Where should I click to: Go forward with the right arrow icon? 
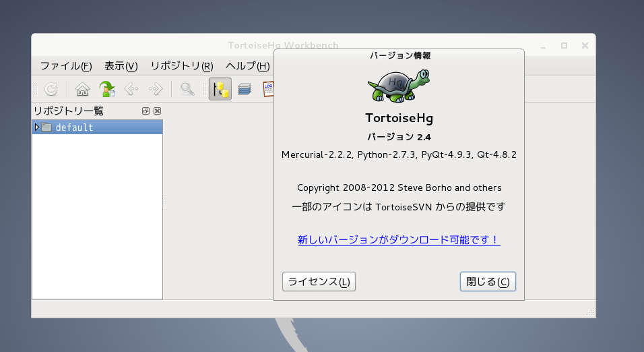click(156, 89)
